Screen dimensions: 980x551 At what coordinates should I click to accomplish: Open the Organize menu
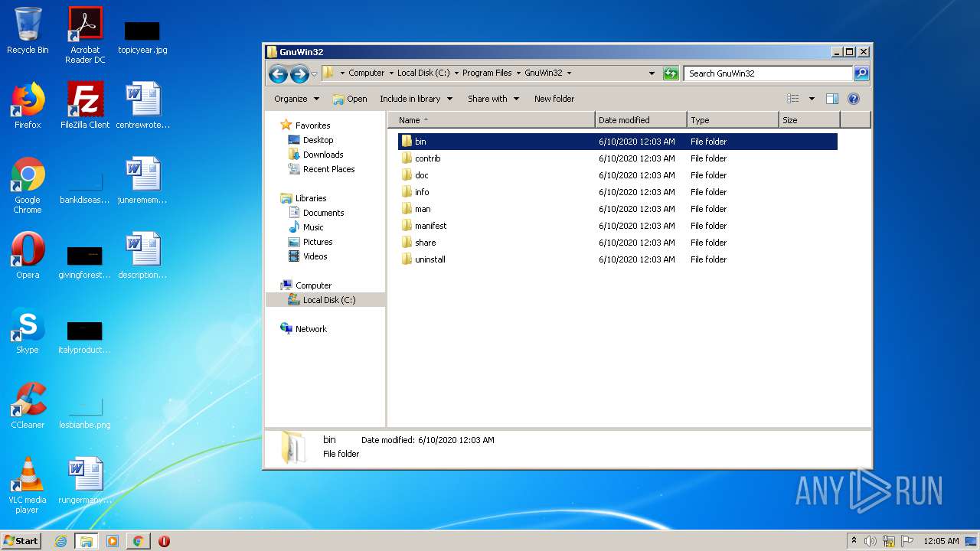coord(296,99)
